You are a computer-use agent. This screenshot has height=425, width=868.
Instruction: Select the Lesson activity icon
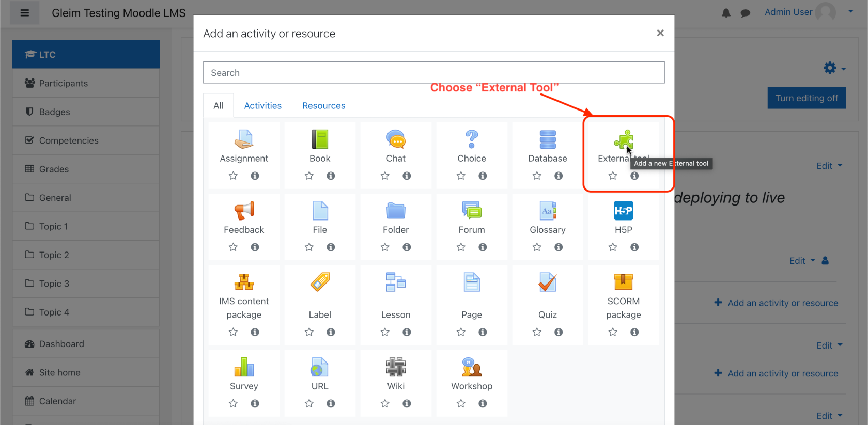point(396,282)
